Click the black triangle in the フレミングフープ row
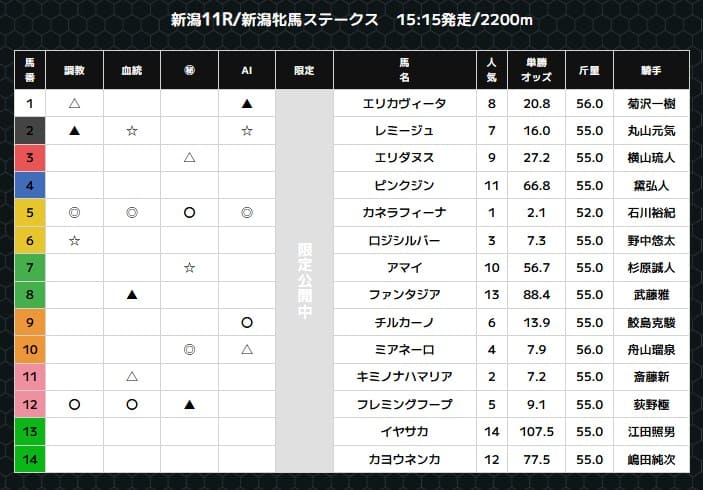 point(189,405)
